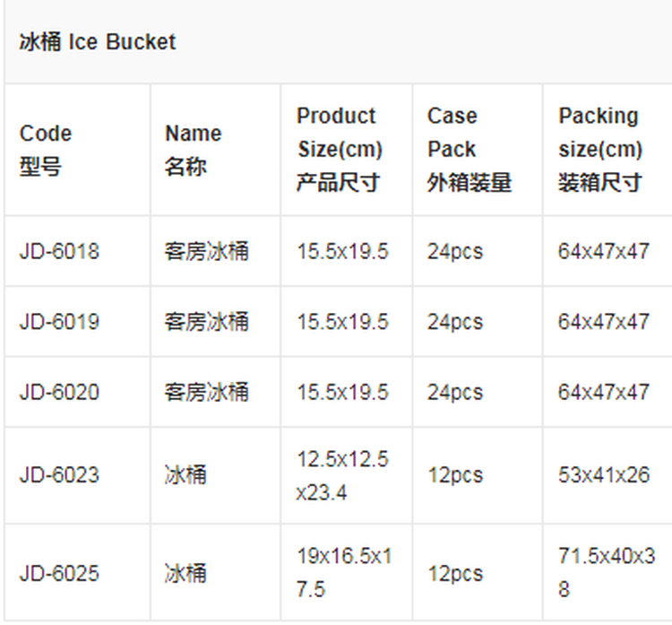
Task: Click the Name column header
Action: (193, 150)
